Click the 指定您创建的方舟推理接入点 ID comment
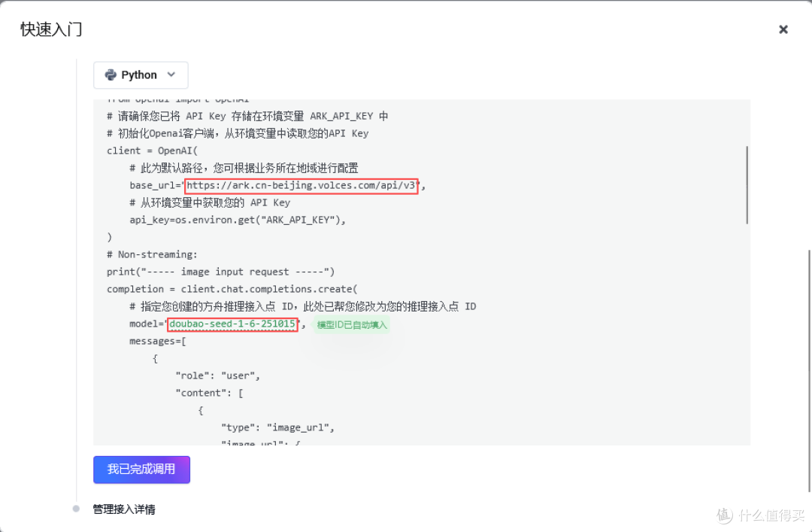This screenshot has width=812, height=532. (x=303, y=306)
